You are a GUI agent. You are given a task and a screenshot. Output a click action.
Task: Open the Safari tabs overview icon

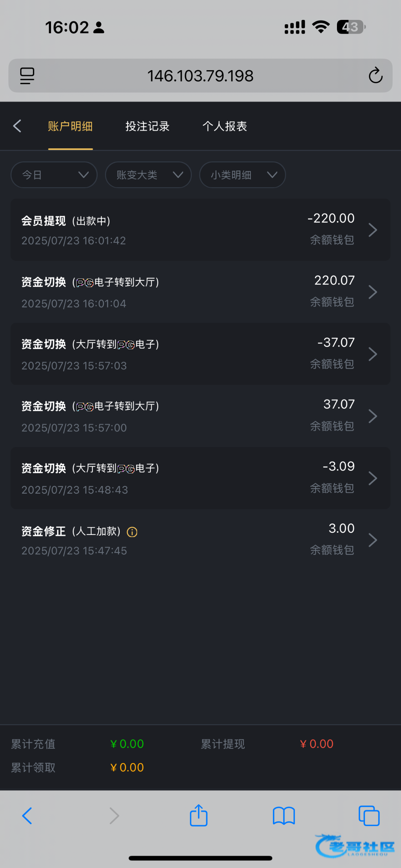coord(369,816)
